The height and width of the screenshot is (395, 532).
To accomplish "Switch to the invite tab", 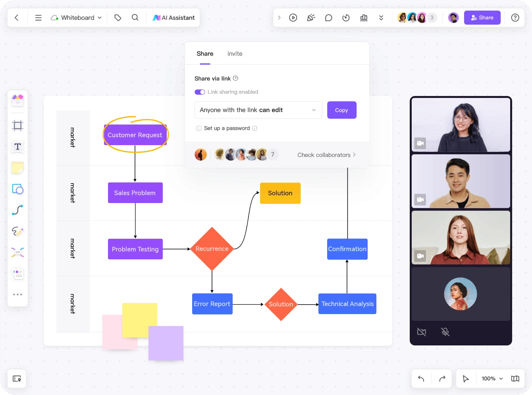I will tap(235, 54).
